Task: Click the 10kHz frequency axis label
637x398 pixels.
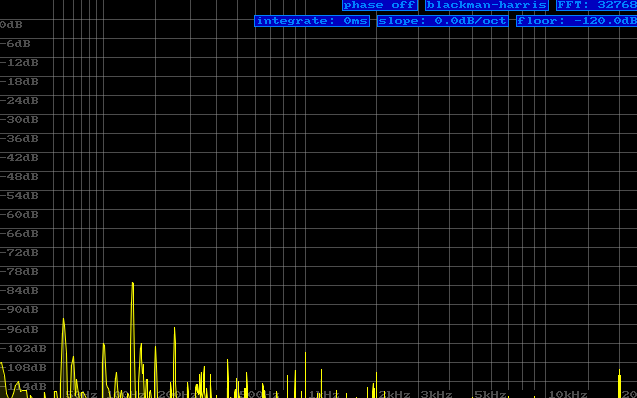Action: pyautogui.click(x=568, y=394)
